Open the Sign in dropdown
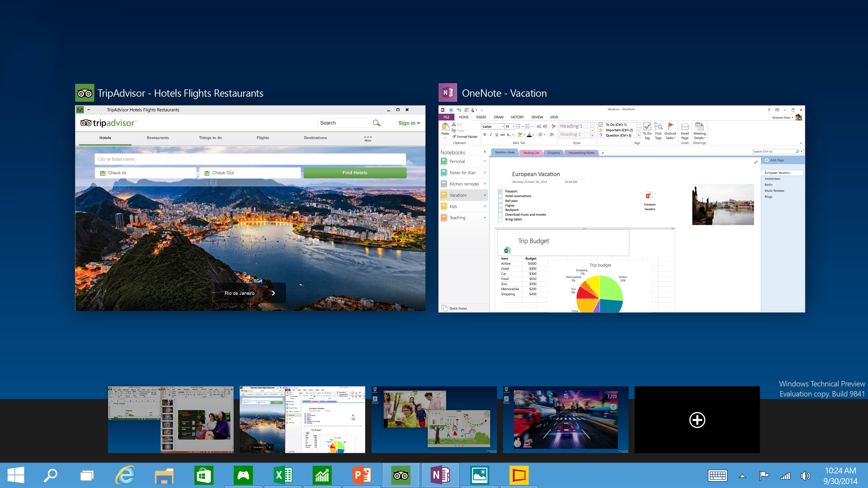 pyautogui.click(x=409, y=123)
